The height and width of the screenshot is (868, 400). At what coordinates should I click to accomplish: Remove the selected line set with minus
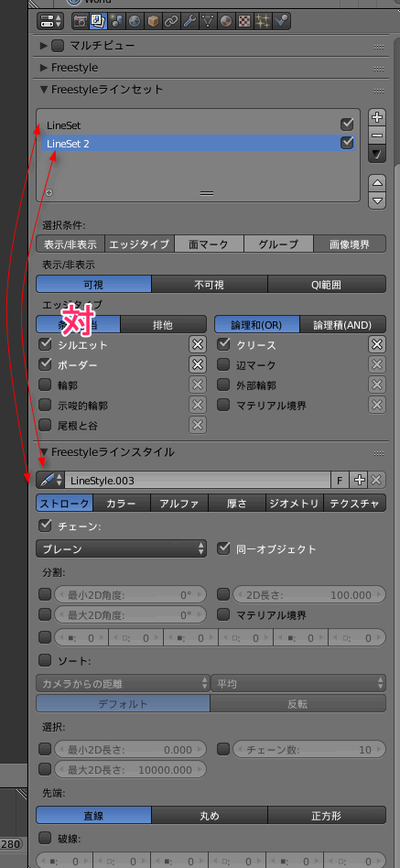click(377, 136)
